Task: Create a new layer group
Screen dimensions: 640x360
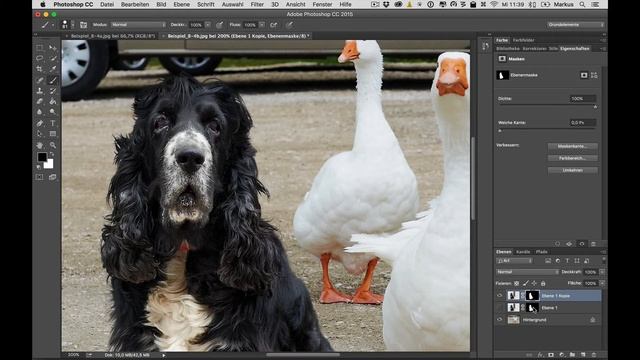Action: [x=572, y=355]
